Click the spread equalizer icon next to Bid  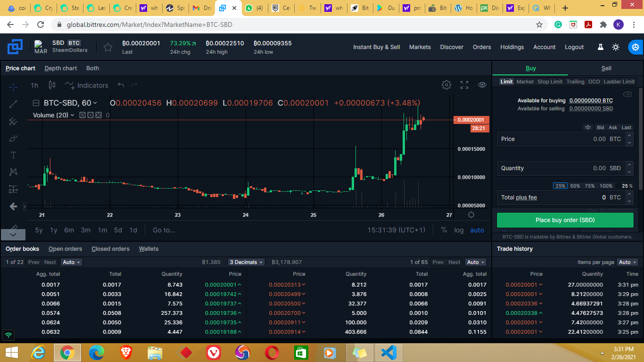tap(588, 127)
